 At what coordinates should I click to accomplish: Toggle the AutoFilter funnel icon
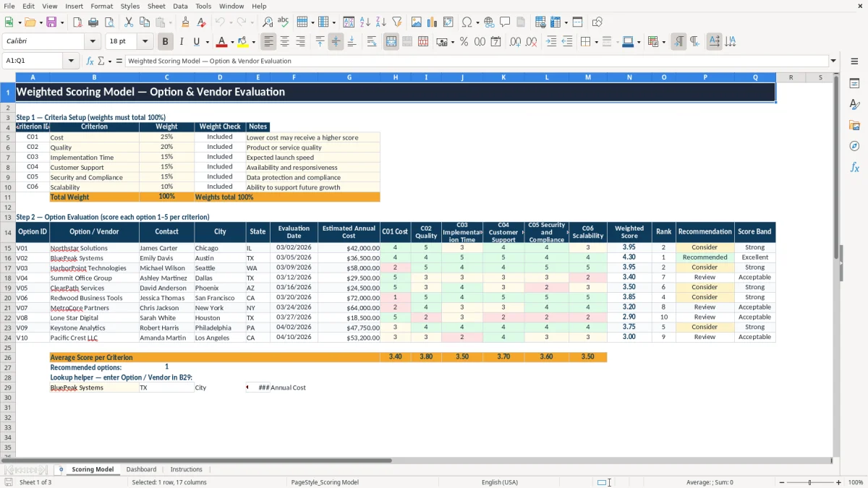(397, 22)
